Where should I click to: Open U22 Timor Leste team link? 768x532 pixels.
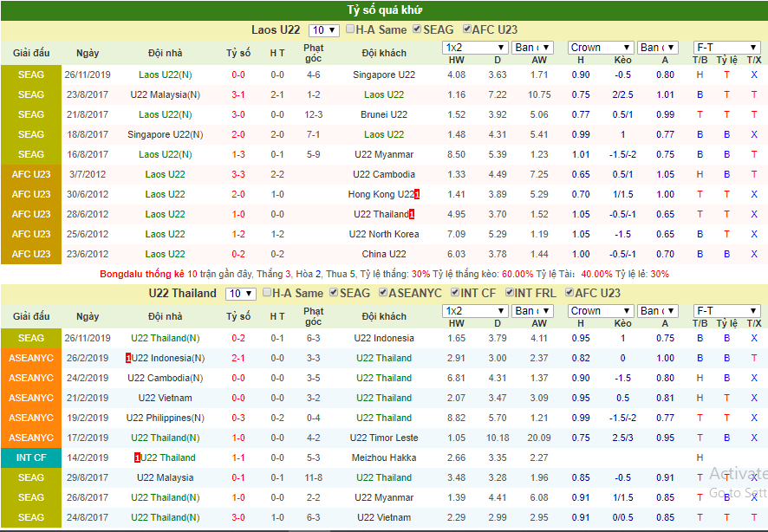click(x=384, y=438)
